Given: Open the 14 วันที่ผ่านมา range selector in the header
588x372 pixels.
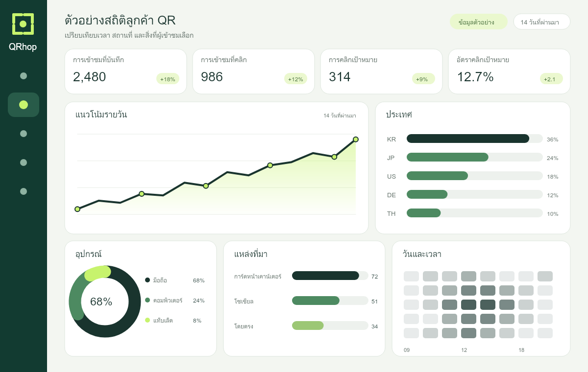Looking at the screenshot, I should click(542, 22).
